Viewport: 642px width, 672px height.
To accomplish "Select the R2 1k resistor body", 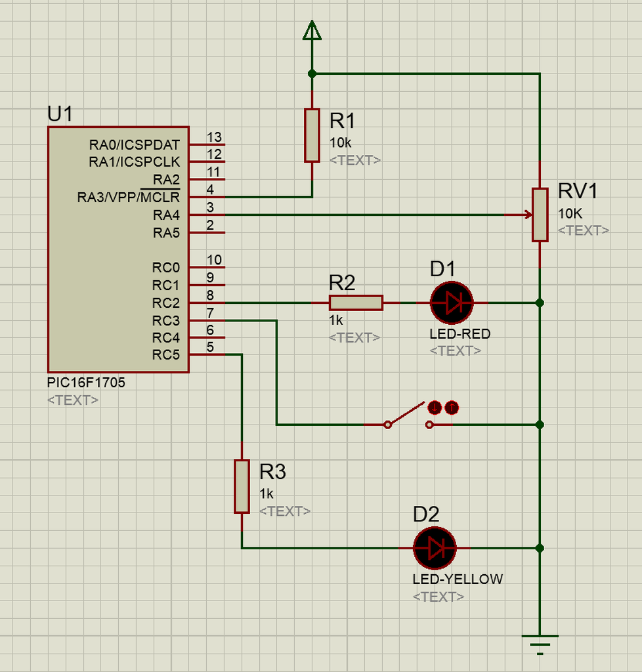I will pos(356,303).
